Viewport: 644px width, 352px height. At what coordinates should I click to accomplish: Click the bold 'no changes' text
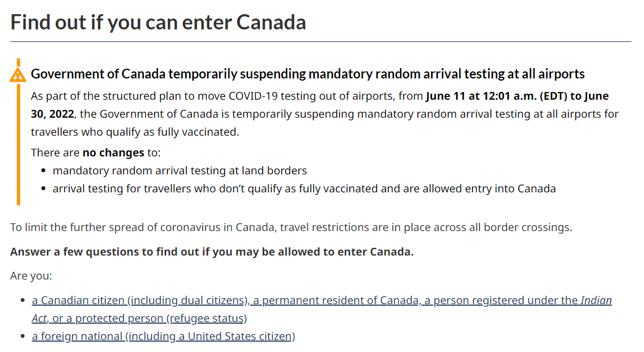[x=113, y=153]
